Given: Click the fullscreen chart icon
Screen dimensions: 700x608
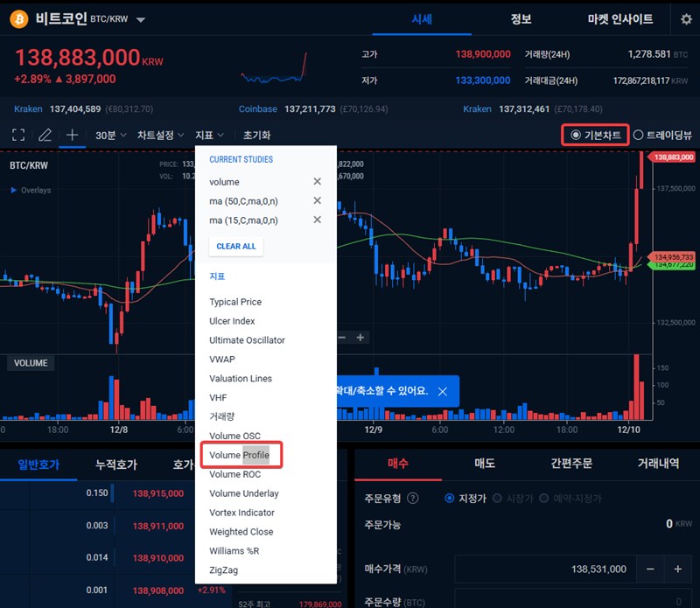Looking at the screenshot, I should (18, 135).
